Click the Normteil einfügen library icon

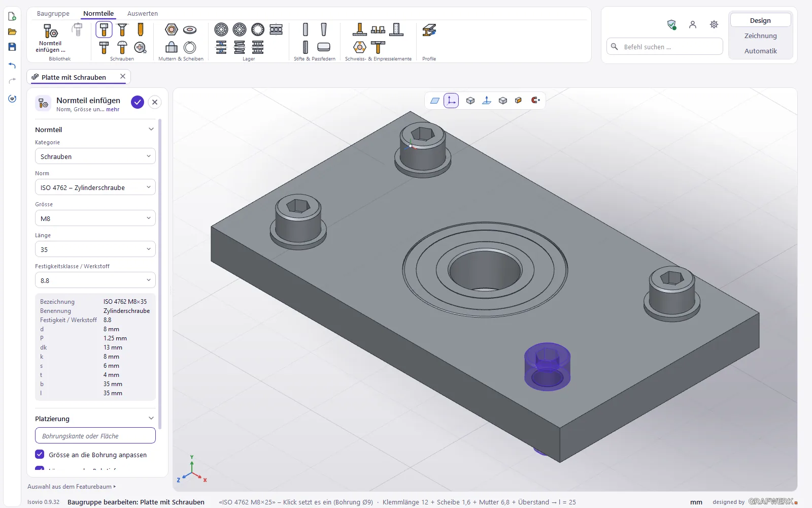pos(50,31)
